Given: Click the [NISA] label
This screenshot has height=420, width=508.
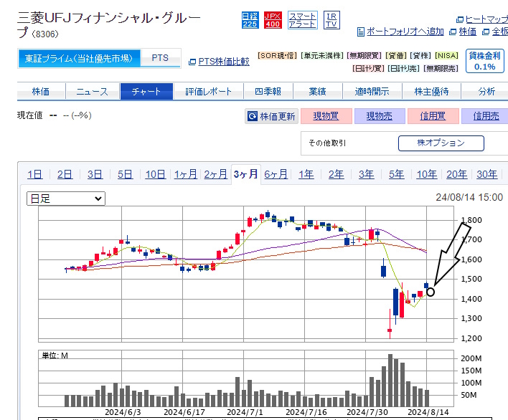Looking at the screenshot, I should pyautogui.click(x=446, y=56).
